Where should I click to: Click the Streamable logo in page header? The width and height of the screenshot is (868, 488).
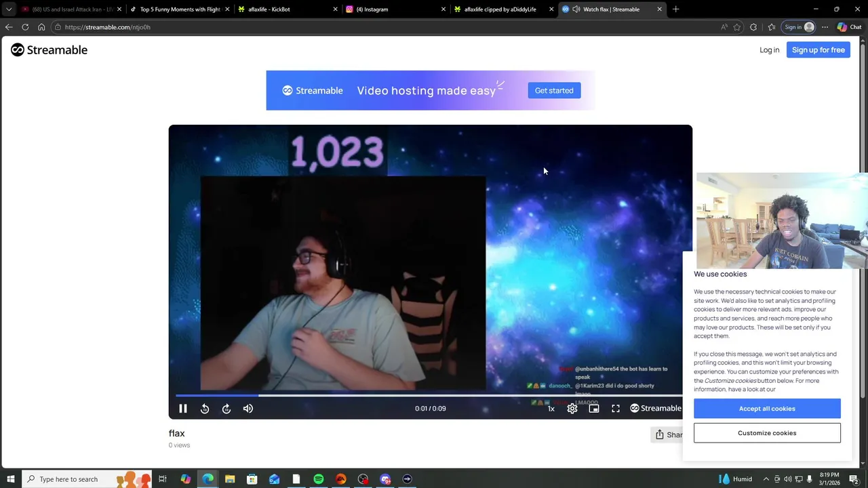tap(49, 49)
